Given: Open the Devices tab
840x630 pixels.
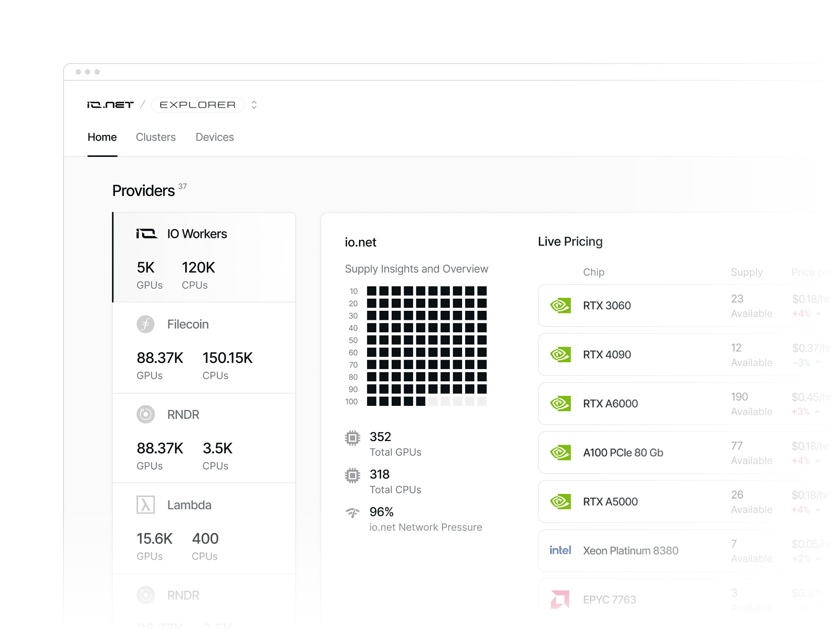Looking at the screenshot, I should 214,137.
